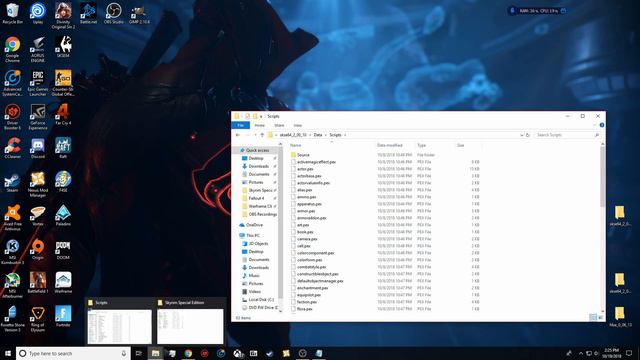Launch Battlefield 1 desktop shortcut
The height and width of the screenshot is (360, 640).
pos(38,283)
